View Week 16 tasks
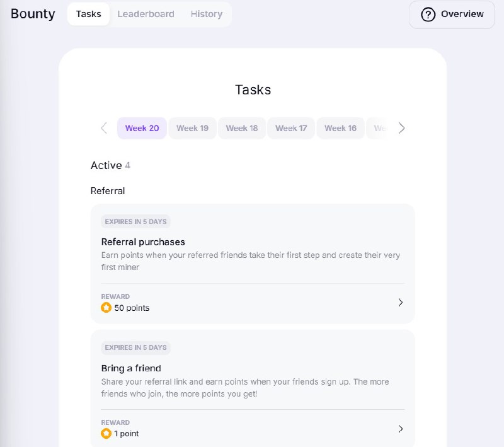 coord(340,128)
